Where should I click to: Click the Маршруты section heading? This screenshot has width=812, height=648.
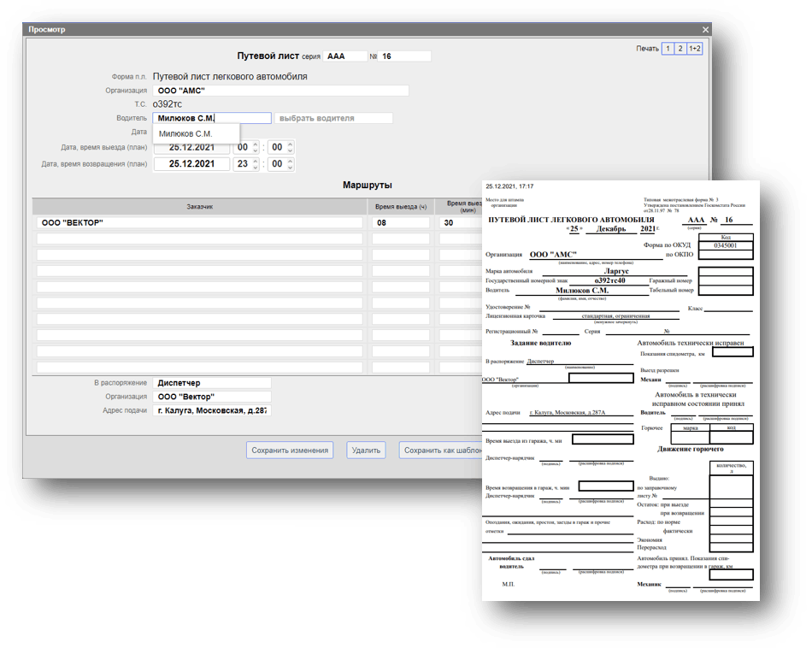368,185
